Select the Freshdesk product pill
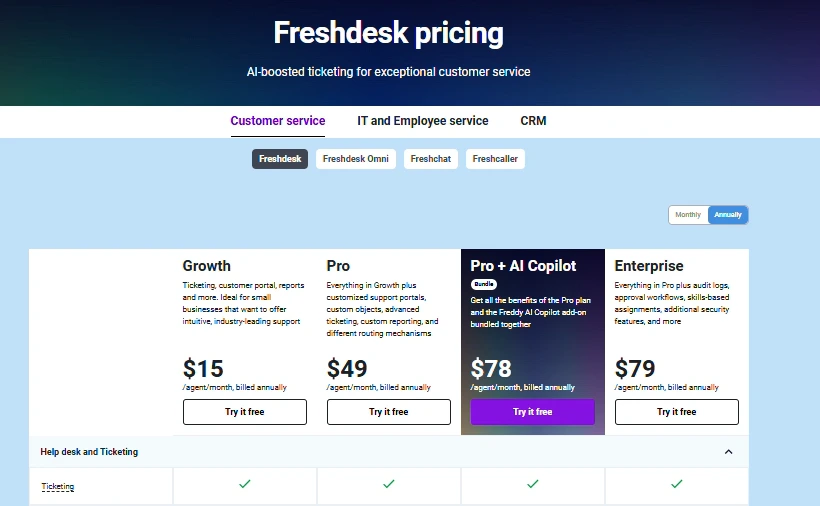This screenshot has width=820, height=506. [280, 159]
